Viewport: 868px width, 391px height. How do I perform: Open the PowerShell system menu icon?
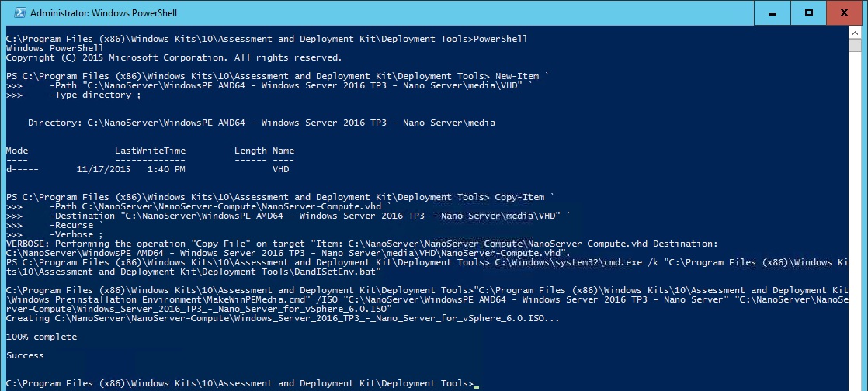click(x=19, y=12)
